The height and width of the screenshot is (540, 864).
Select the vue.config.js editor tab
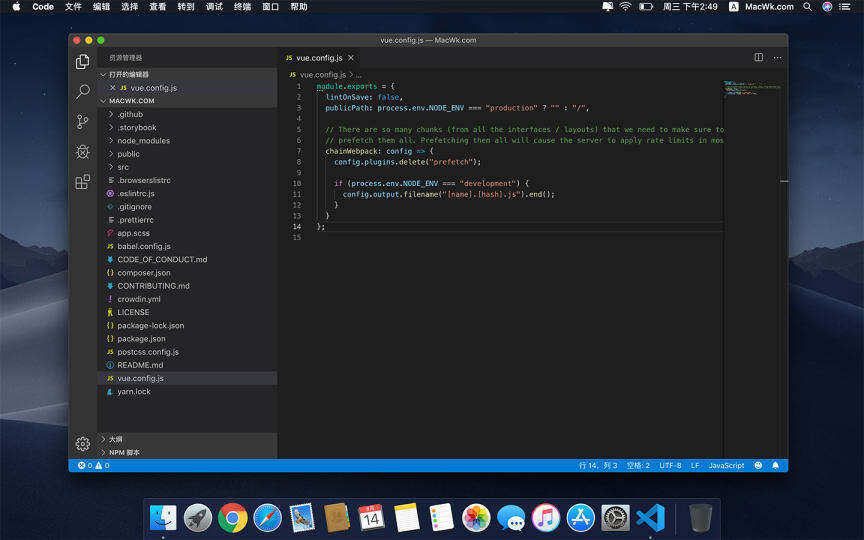[318, 58]
